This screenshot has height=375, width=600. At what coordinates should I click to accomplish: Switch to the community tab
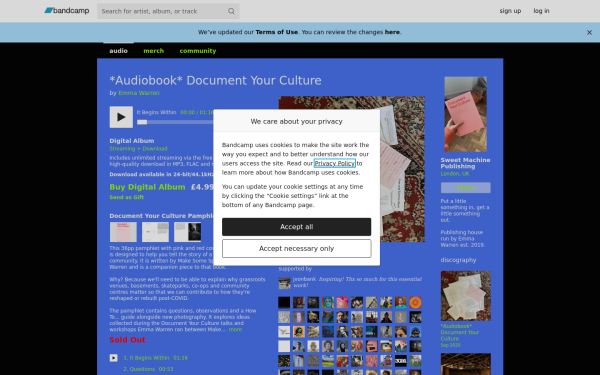(x=198, y=51)
